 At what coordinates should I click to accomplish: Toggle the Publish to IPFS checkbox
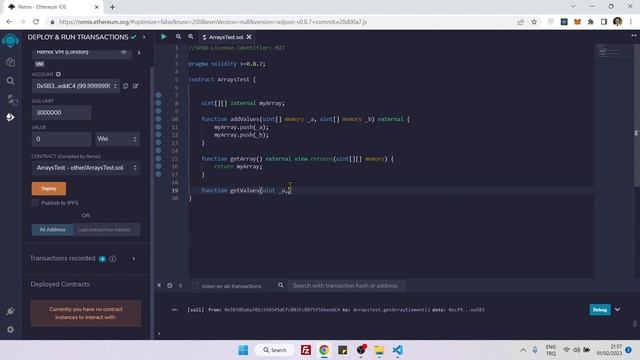coord(35,203)
